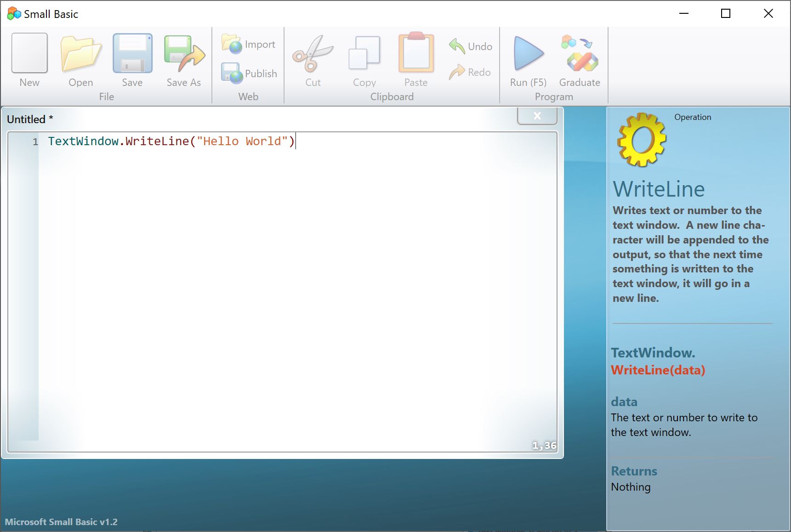This screenshot has width=791, height=532.
Task: Click the Graduate icon
Action: [580, 53]
